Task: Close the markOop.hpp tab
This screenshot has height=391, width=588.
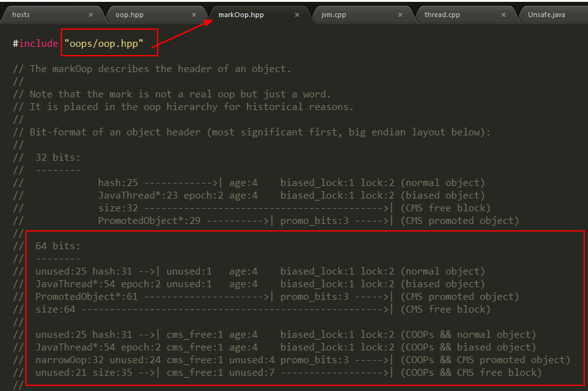Action: click(297, 15)
